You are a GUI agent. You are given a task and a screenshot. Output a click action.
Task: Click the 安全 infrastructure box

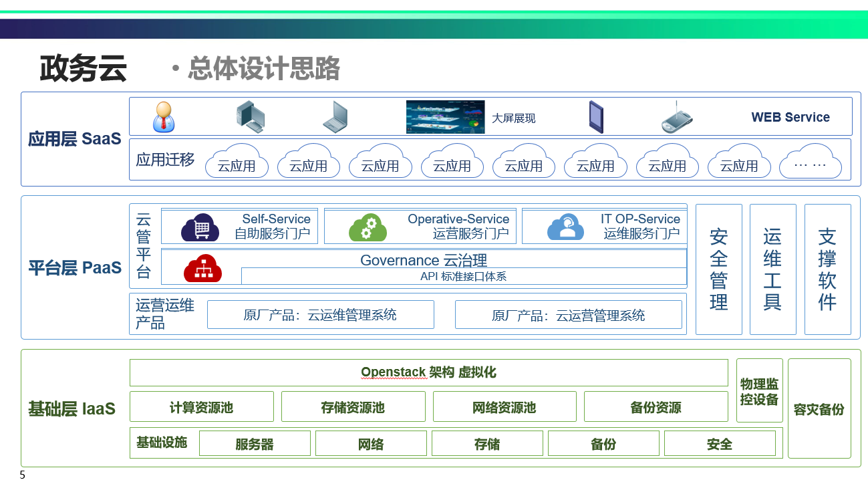[720, 443]
